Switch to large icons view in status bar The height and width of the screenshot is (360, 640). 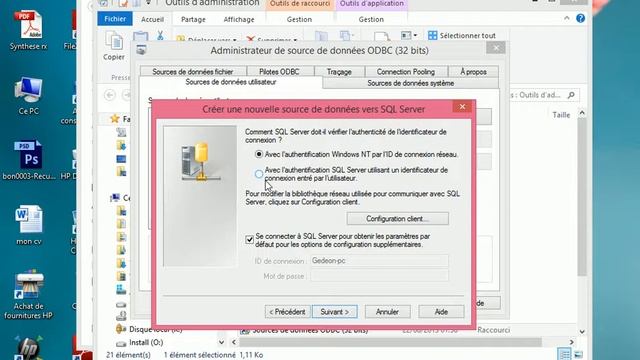click(578, 354)
